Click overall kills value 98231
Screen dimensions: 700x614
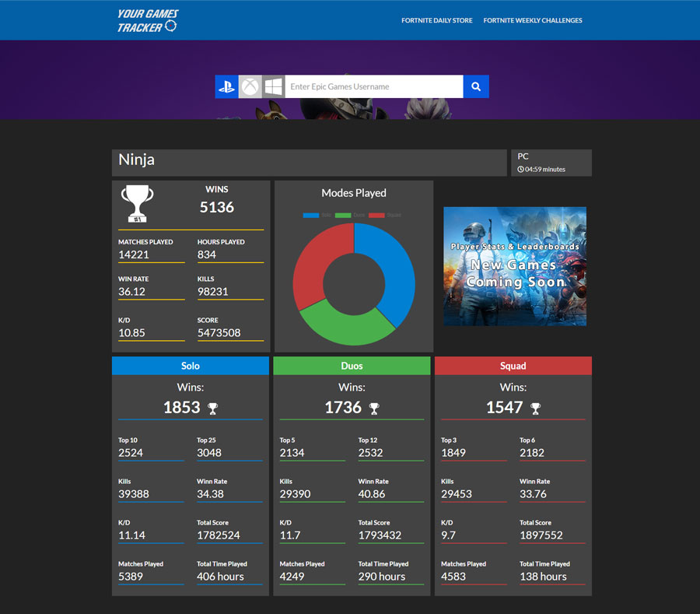(213, 292)
